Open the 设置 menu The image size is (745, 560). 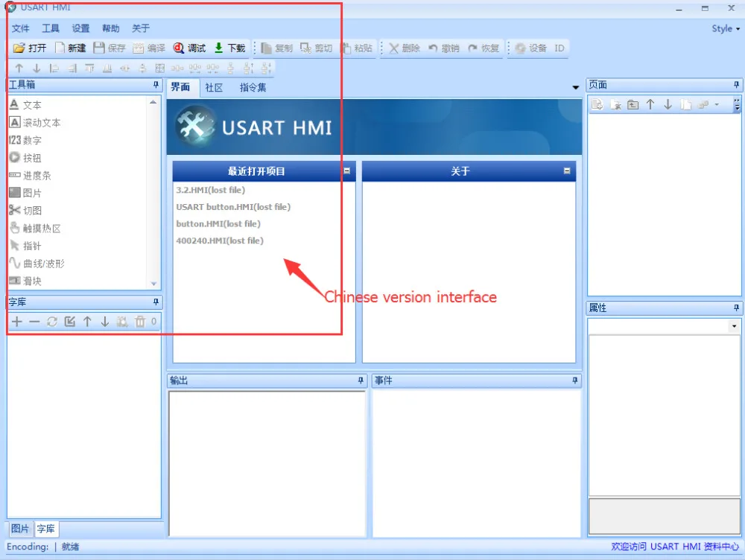(80, 28)
